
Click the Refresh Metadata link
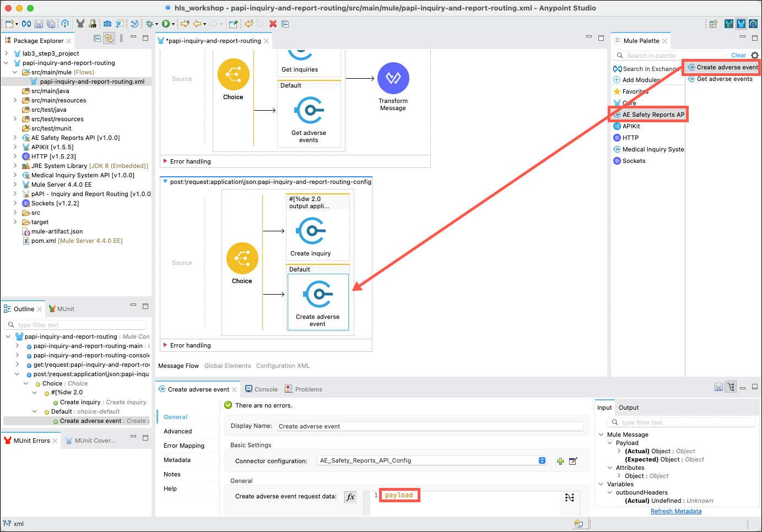click(x=676, y=511)
